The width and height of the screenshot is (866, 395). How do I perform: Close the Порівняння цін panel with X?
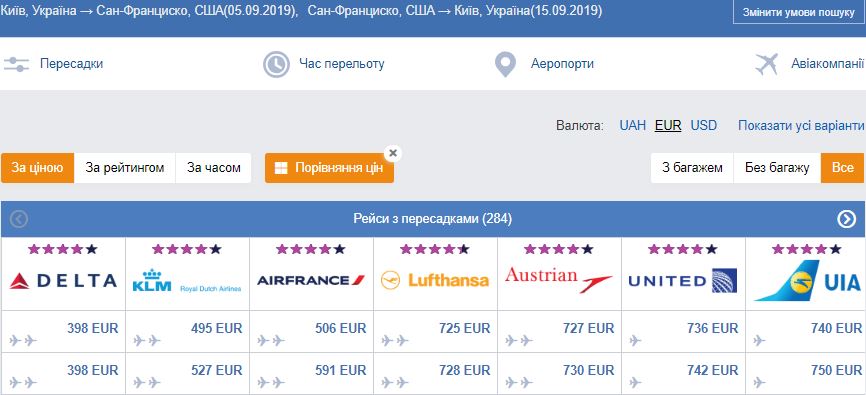point(393,154)
